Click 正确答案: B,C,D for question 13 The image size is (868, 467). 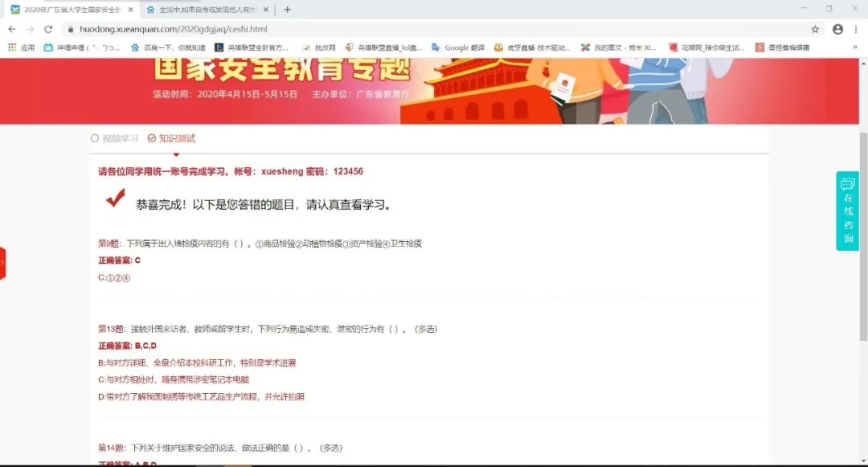coord(127,346)
